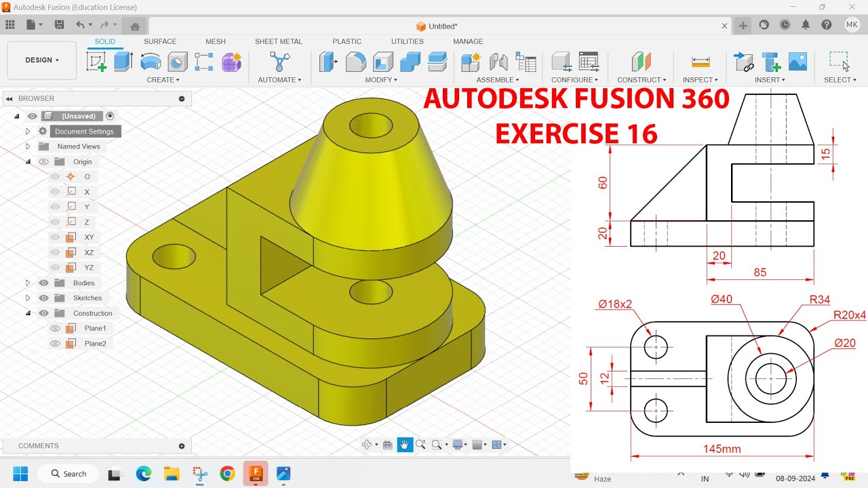Show Plane1 in Construction
The width and height of the screenshot is (868, 488).
[x=56, y=328]
